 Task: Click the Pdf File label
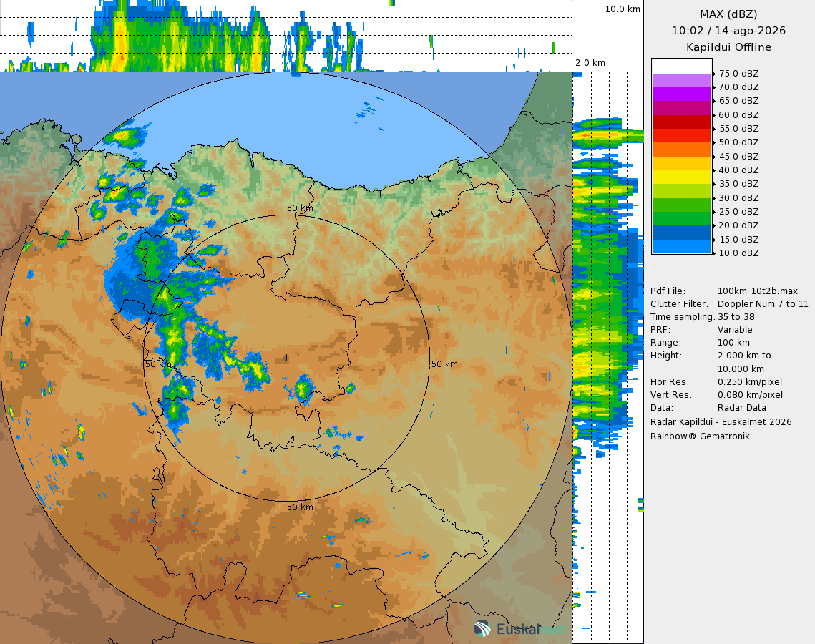tap(668, 291)
